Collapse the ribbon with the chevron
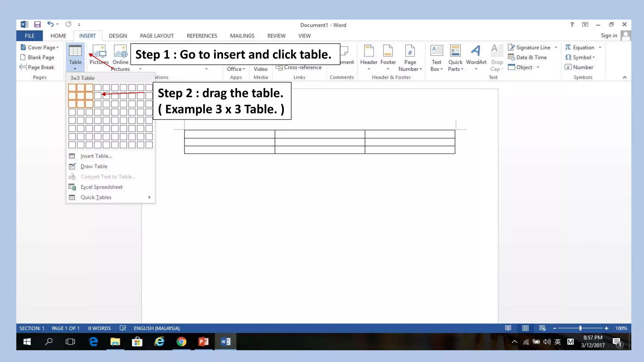The width and height of the screenshot is (644, 362). coord(625,77)
